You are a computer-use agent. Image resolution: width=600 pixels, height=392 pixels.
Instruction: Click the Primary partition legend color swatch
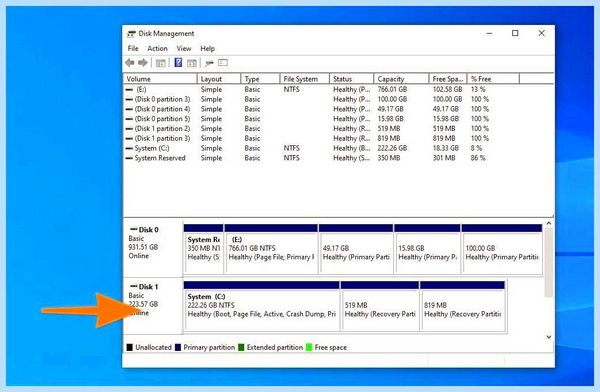tap(178, 348)
